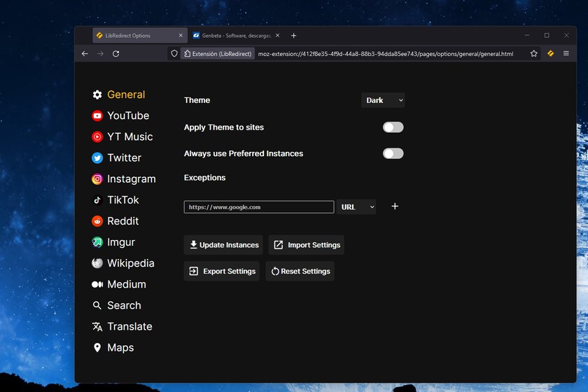Select the YouTube icon in sidebar
This screenshot has width=588, height=392.
click(x=97, y=115)
